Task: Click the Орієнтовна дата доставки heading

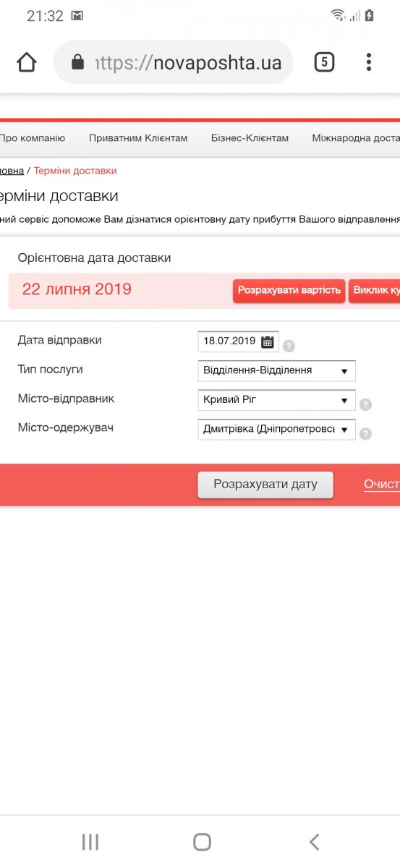Action: tap(94, 258)
